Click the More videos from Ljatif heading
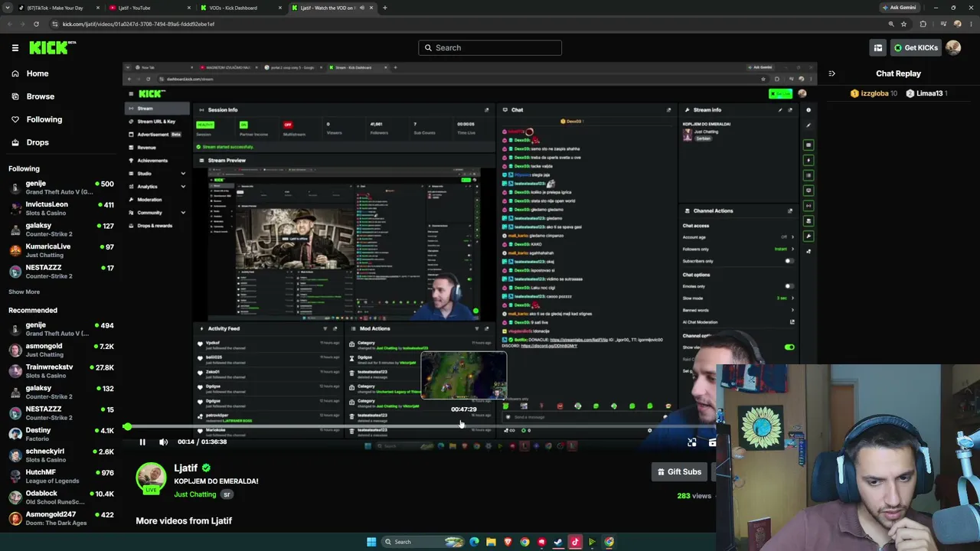The width and height of the screenshot is (980, 551). tap(184, 520)
